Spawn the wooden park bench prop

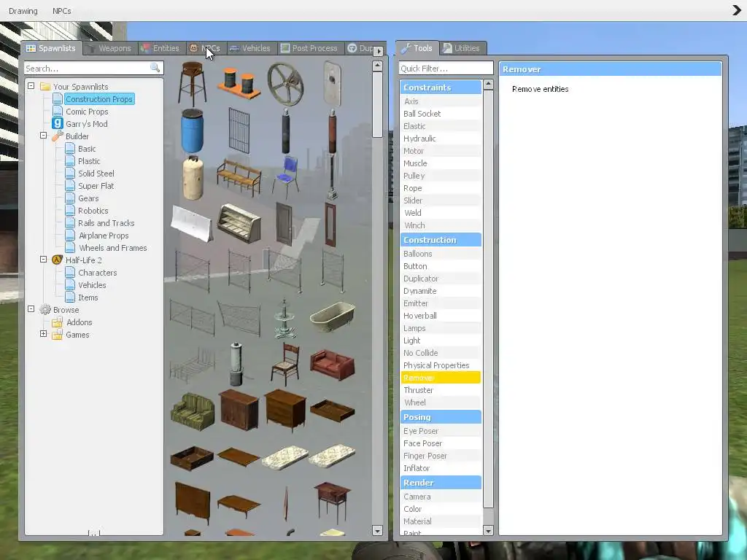239,177
